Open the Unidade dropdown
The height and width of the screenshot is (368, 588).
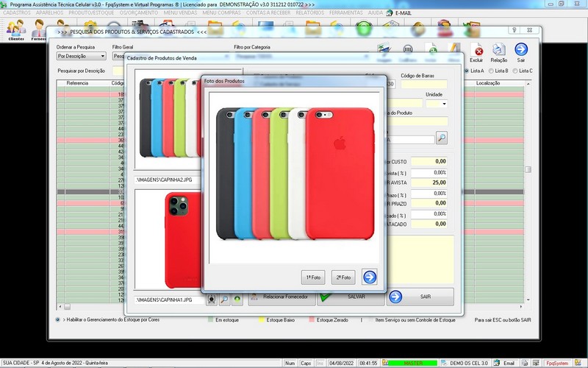(x=445, y=104)
